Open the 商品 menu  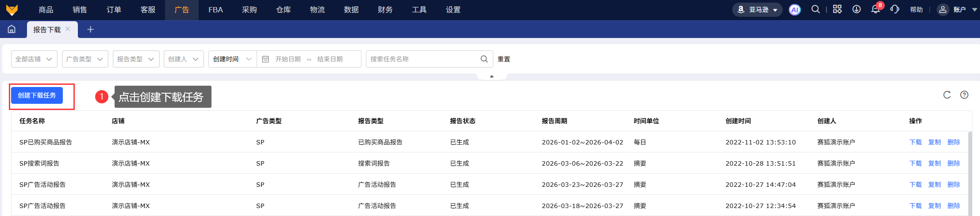coord(46,10)
